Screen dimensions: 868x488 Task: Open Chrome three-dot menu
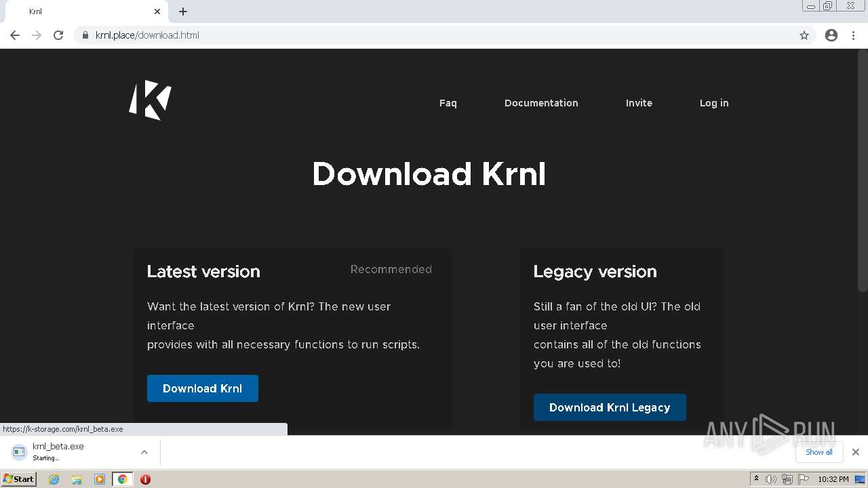point(854,35)
